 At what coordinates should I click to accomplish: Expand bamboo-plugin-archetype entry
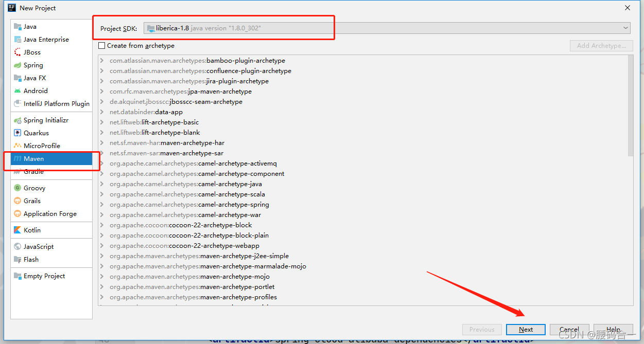pos(102,61)
